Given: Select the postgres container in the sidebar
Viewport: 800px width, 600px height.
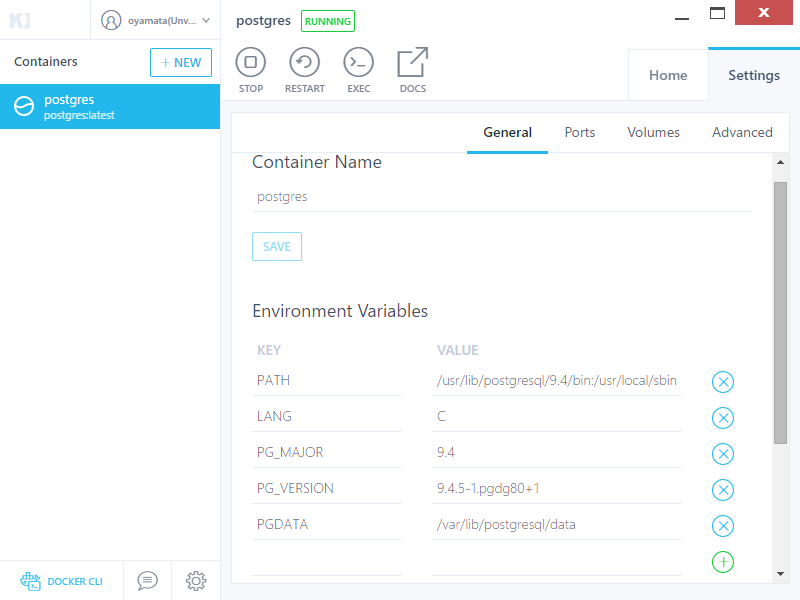Looking at the screenshot, I should 110,107.
